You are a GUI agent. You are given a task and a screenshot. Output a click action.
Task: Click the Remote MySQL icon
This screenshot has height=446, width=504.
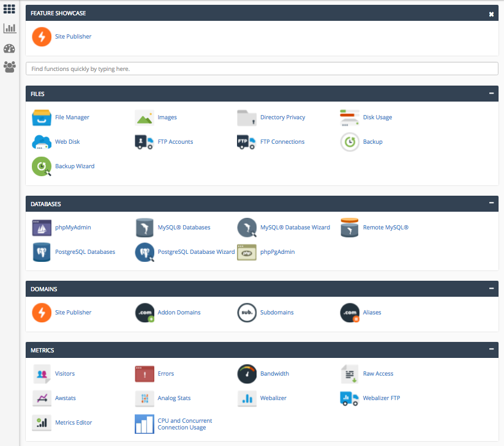pyautogui.click(x=350, y=228)
